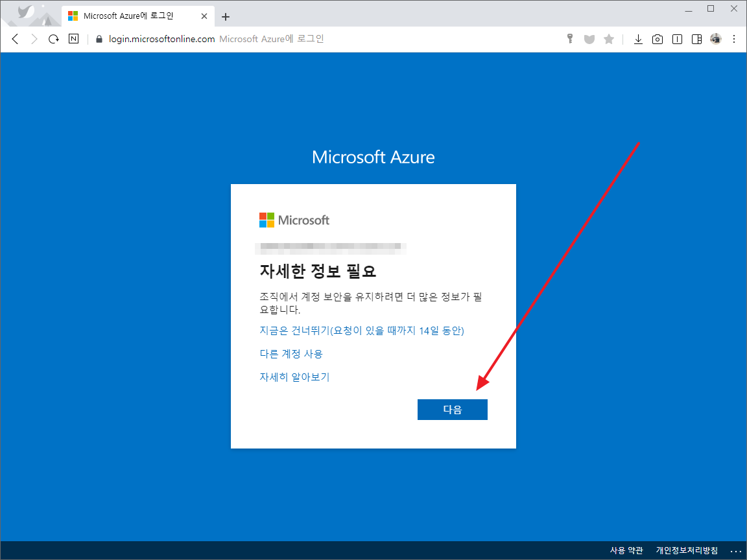Open the saved passwords key icon
Image resolution: width=747 pixels, height=560 pixels.
(570, 39)
